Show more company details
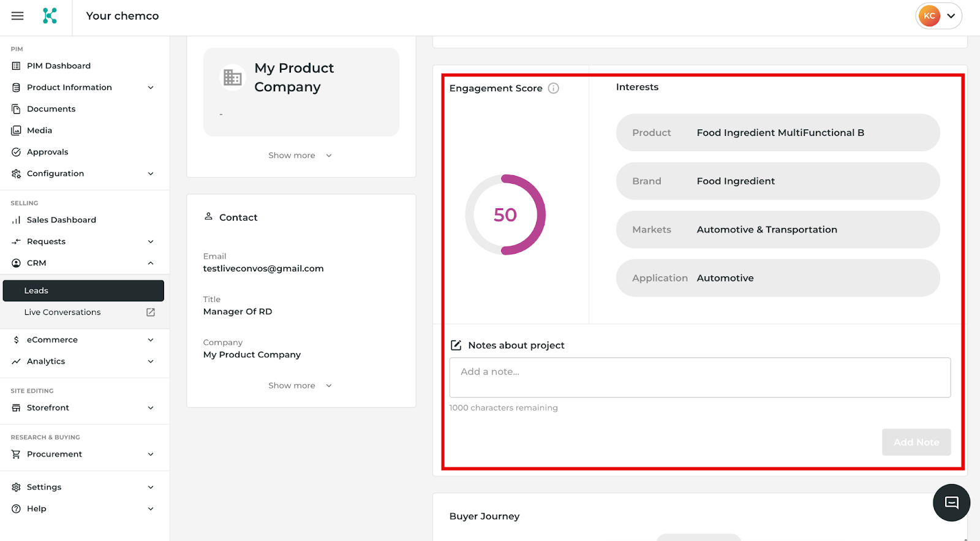This screenshot has height=541, width=980. pos(300,156)
